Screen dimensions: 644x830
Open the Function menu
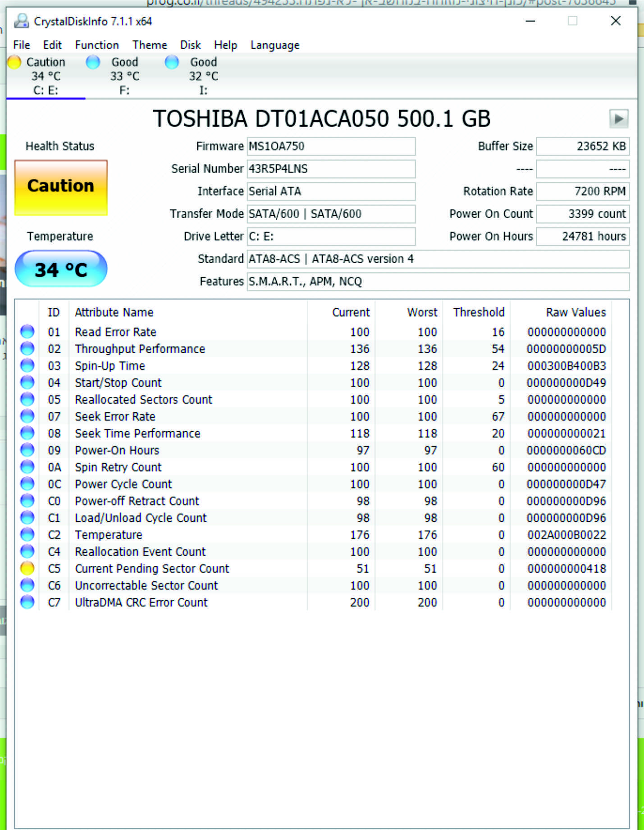(x=97, y=45)
